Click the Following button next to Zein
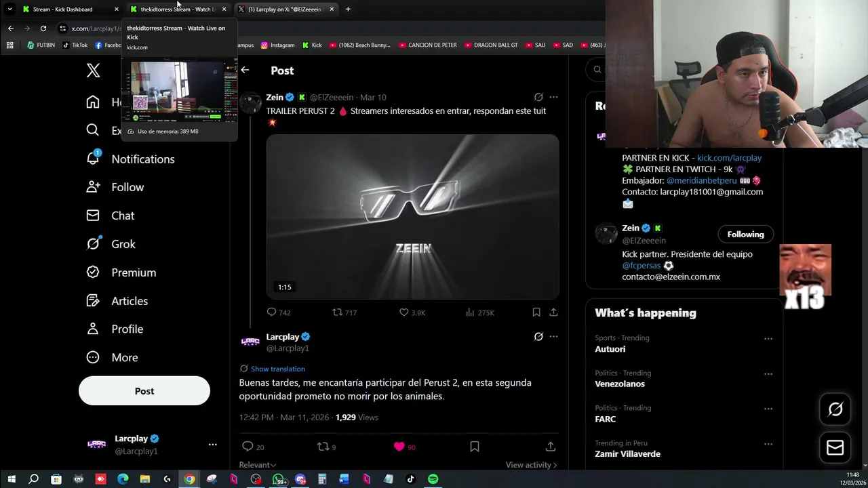Viewport: 868px width, 488px height. (x=745, y=235)
